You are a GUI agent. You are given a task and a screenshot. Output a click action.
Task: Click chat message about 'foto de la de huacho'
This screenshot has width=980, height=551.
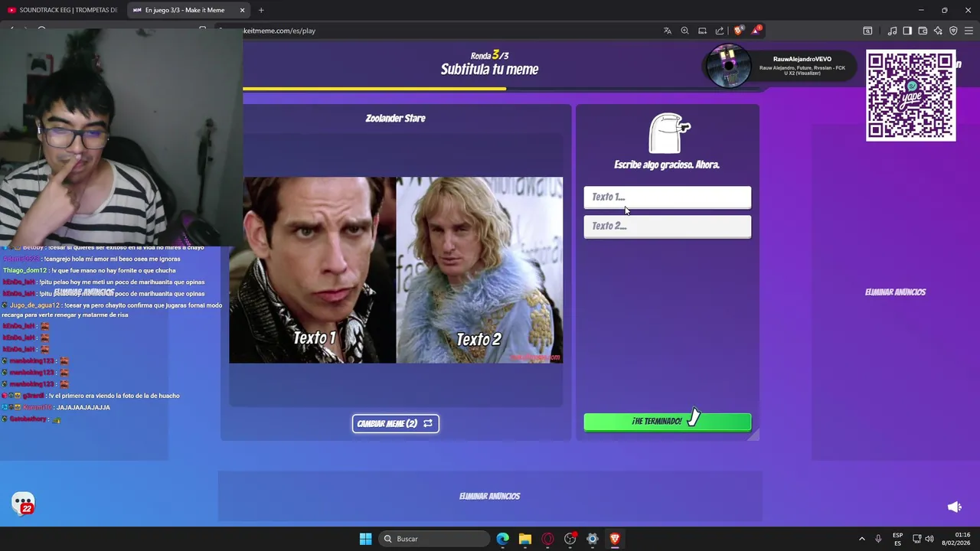[90, 396]
